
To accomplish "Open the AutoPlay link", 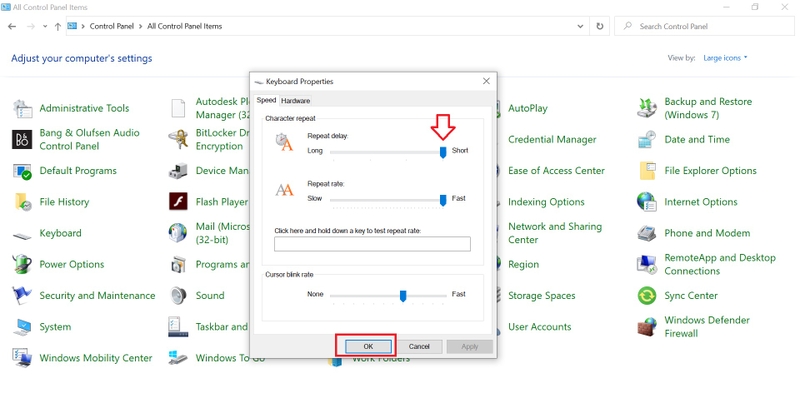I will pos(528,108).
